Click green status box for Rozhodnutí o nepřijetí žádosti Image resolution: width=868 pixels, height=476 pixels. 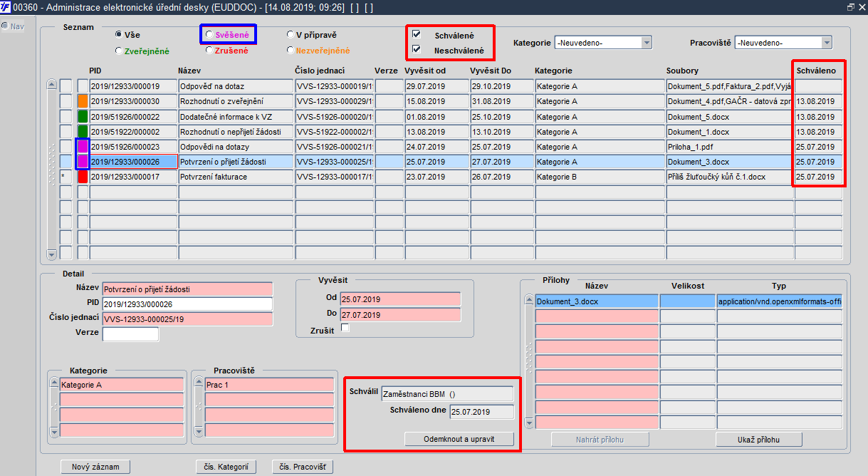point(83,131)
